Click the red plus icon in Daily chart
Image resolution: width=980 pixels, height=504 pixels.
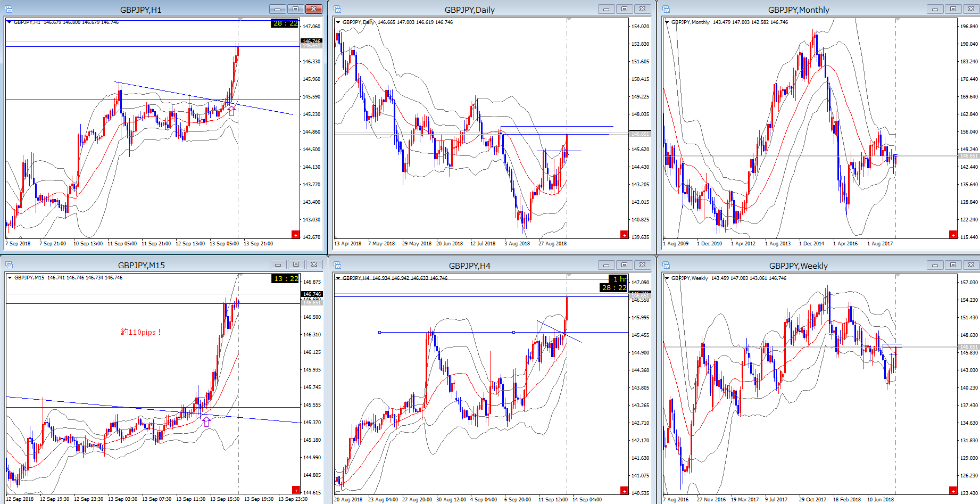coord(624,235)
